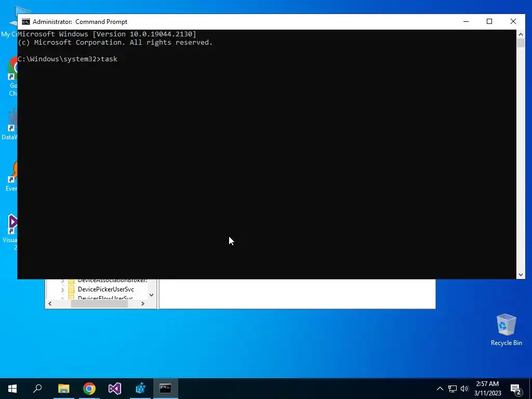The height and width of the screenshot is (399, 532).
Task: Open Visual Studio from the taskbar
Action: (115, 389)
